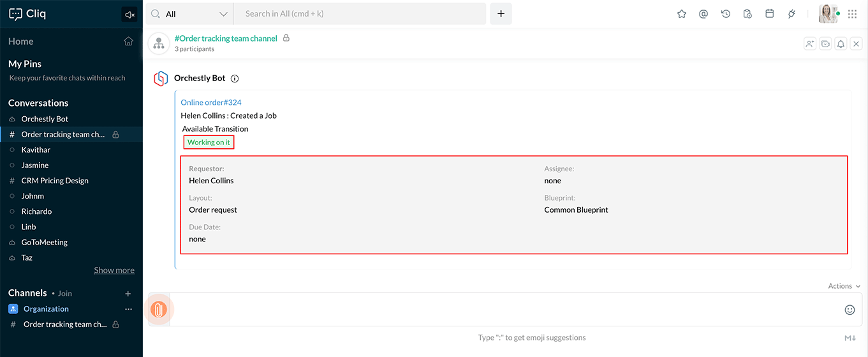Click Order request layout value
The image size is (868, 357).
click(213, 210)
